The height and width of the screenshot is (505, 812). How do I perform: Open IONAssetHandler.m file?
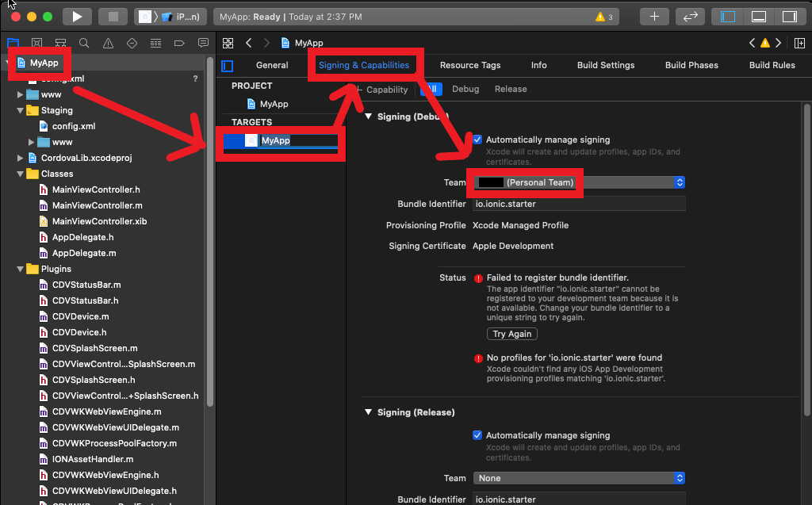tap(93, 460)
